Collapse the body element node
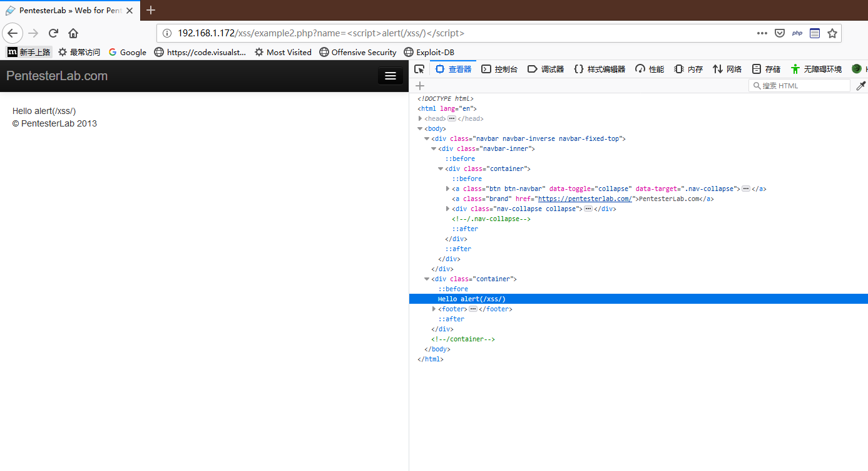Screen dimensions: 868x471 421,128
